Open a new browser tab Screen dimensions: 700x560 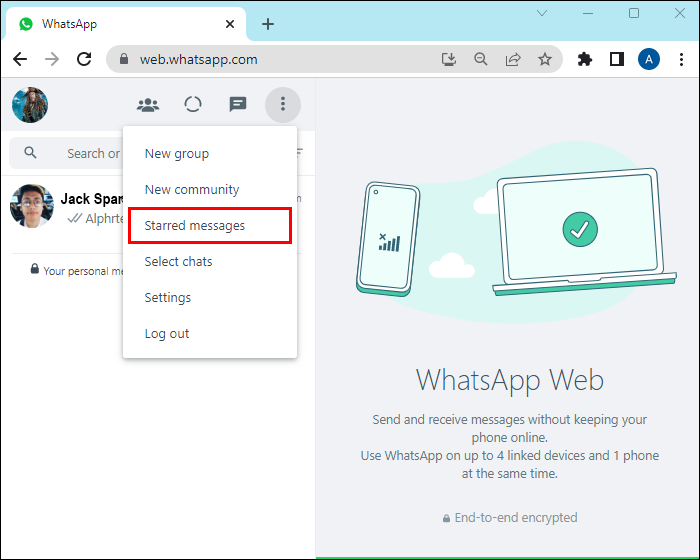pos(268,24)
